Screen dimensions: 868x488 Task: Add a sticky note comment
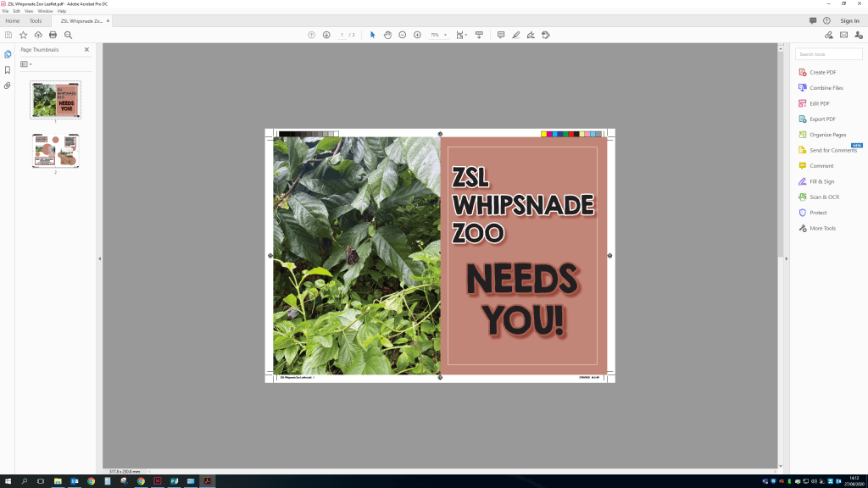point(500,35)
